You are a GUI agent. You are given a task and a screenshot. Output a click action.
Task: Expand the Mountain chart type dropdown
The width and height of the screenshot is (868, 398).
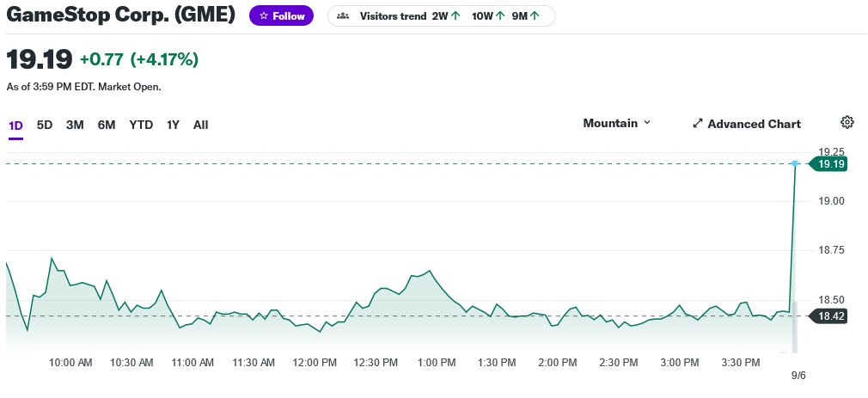coord(617,123)
